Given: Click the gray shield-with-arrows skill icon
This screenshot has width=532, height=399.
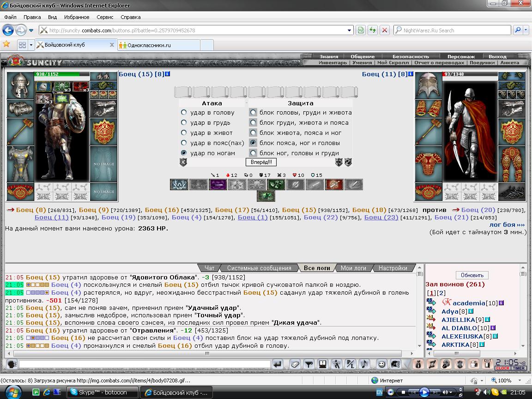Looking at the screenshot, I should tap(257, 185).
